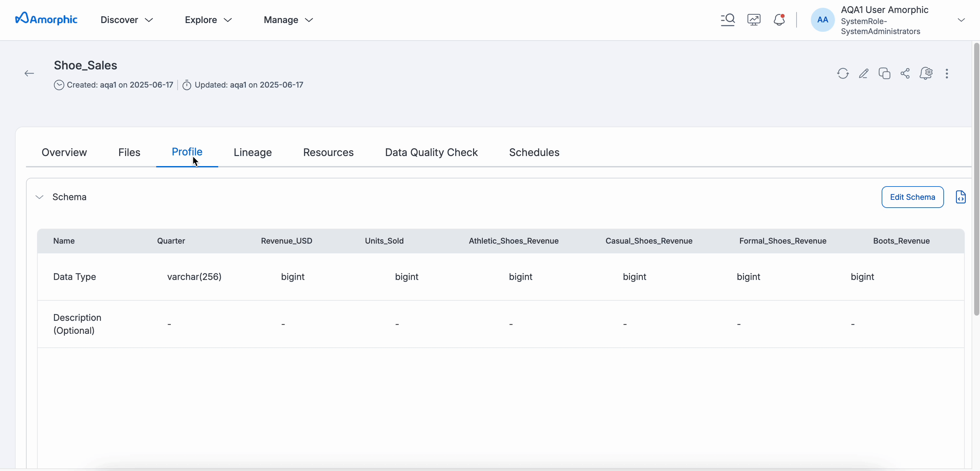Click the refresh dataset icon
This screenshot has height=471, width=980.
pos(843,73)
